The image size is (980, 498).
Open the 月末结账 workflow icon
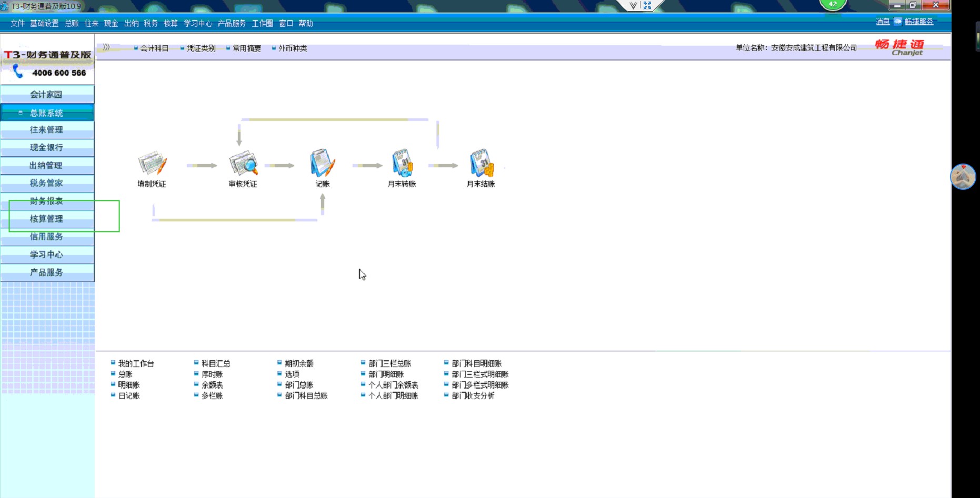tap(482, 162)
